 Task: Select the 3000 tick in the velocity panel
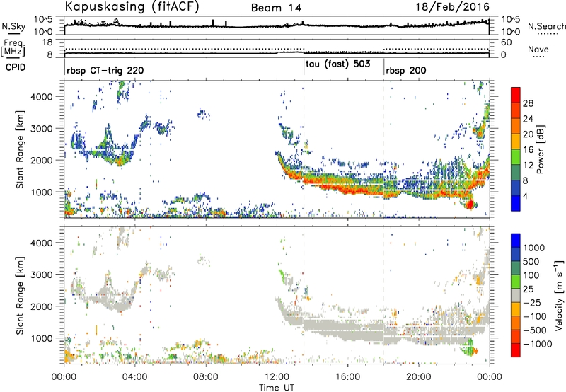(x=41, y=275)
